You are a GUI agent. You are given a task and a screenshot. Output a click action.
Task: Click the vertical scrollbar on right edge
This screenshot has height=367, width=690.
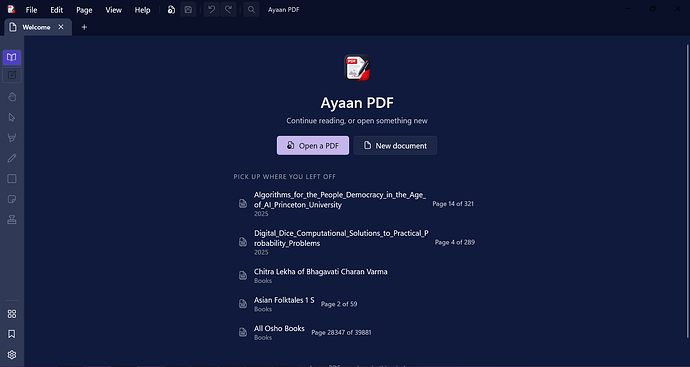point(688,191)
